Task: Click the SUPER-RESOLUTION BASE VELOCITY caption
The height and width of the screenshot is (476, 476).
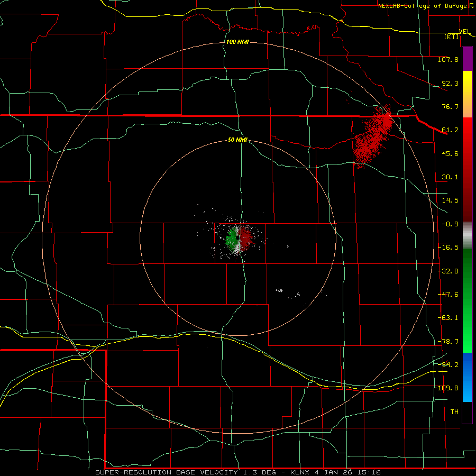Action: click(167, 472)
